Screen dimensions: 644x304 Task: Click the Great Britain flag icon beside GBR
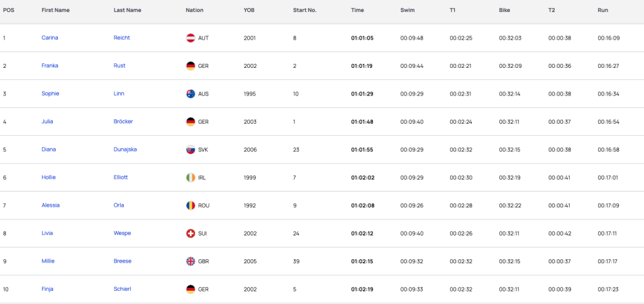click(191, 261)
